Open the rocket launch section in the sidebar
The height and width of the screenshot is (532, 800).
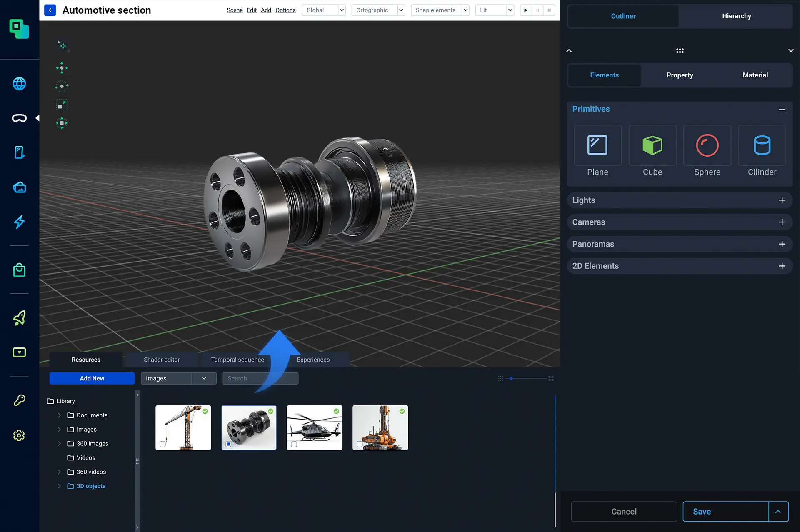19,318
